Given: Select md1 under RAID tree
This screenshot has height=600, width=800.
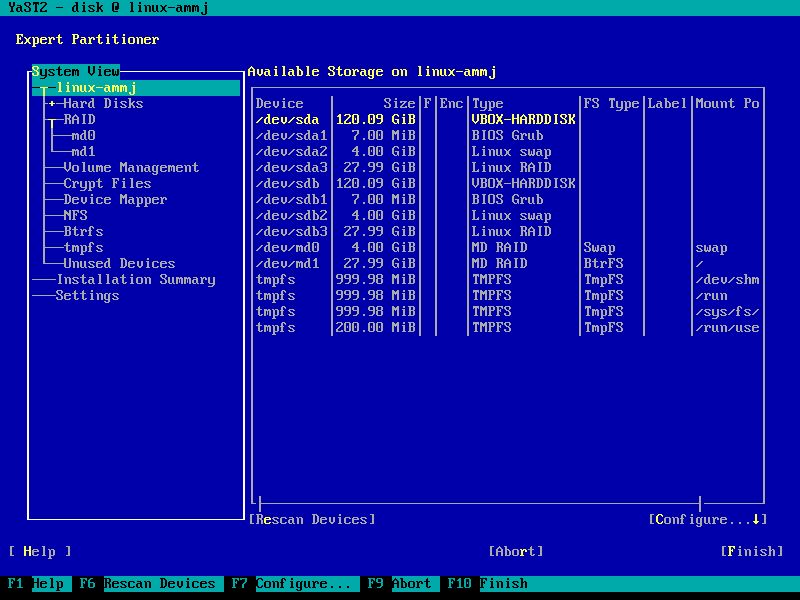Looking at the screenshot, I should (x=83, y=151).
